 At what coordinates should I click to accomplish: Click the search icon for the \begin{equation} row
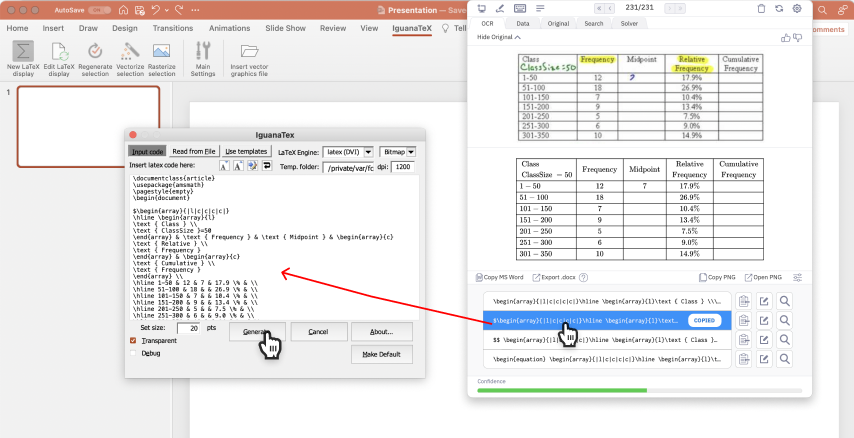coord(784,359)
